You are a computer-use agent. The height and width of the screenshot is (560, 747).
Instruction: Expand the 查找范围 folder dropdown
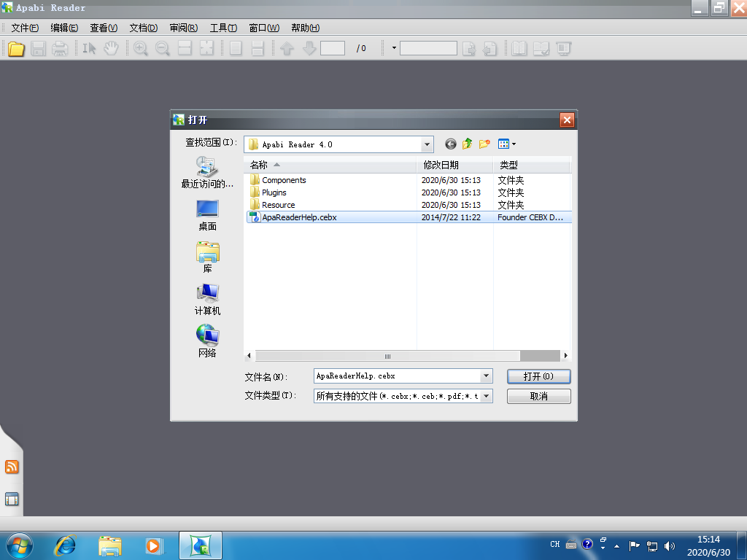(427, 144)
